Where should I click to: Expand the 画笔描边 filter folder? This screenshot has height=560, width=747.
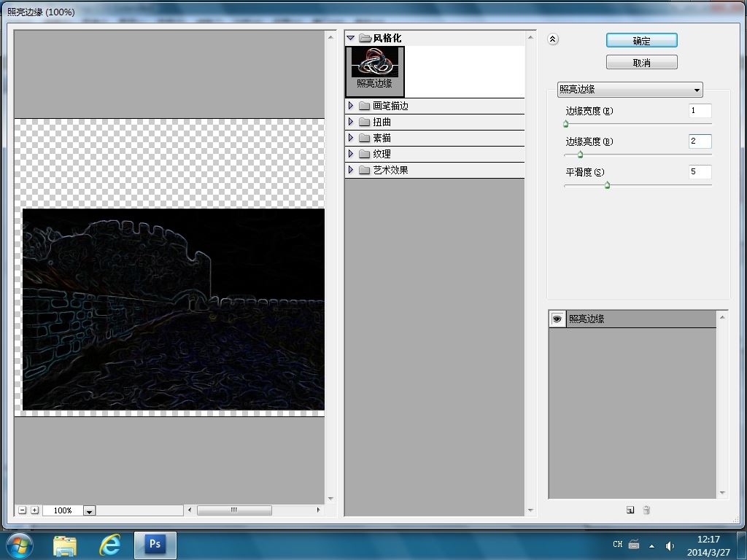tap(351, 105)
